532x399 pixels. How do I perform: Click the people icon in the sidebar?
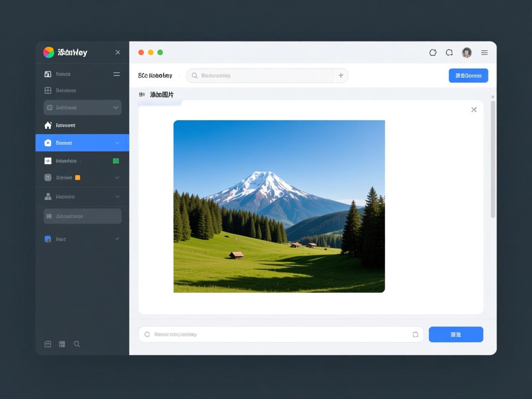tap(48, 196)
